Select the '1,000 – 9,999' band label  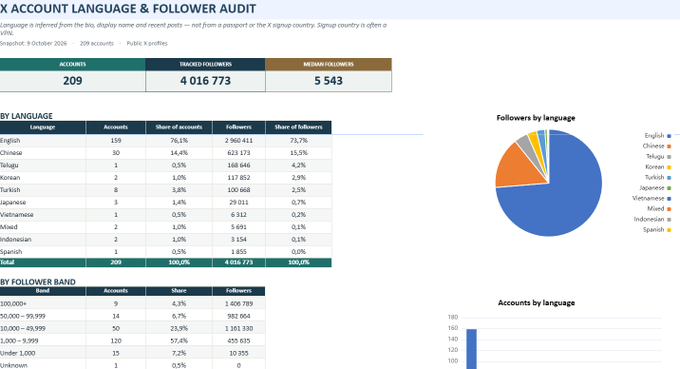[19, 341]
